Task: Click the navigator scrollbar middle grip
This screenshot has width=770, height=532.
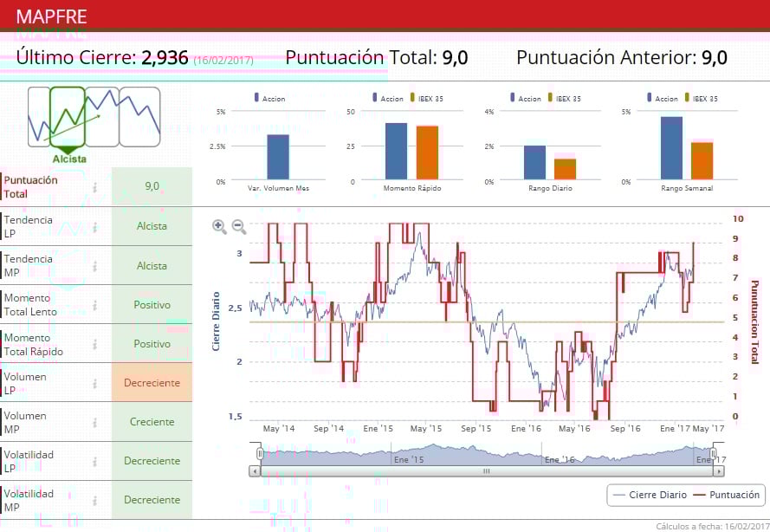Action: point(486,471)
